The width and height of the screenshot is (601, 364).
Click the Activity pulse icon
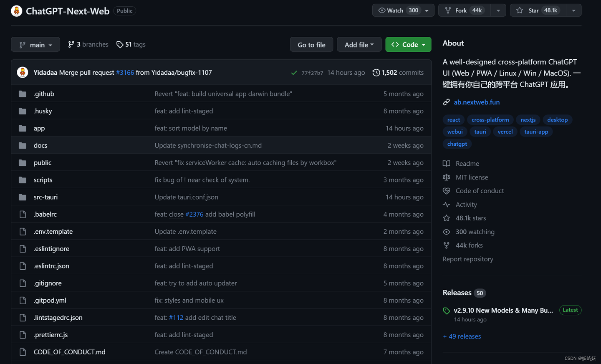pos(446,205)
